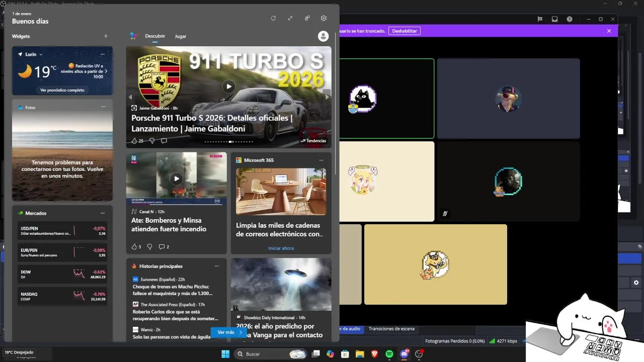Open NASDAQ market row
Viewport: 644px width, 362px height.
coord(62,296)
